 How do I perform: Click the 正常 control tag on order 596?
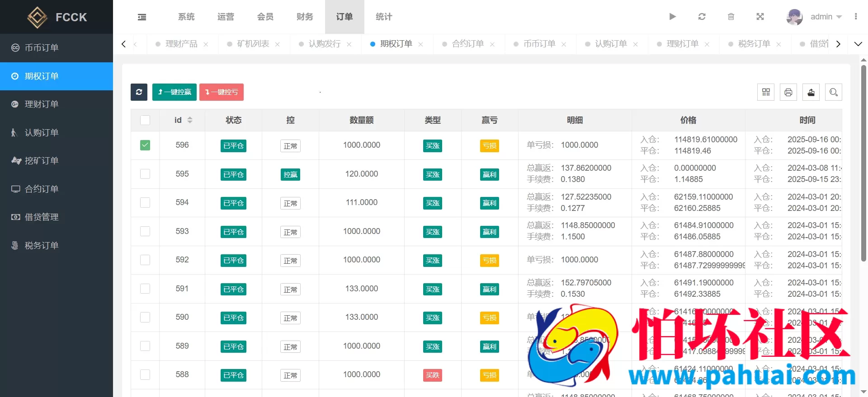(290, 146)
